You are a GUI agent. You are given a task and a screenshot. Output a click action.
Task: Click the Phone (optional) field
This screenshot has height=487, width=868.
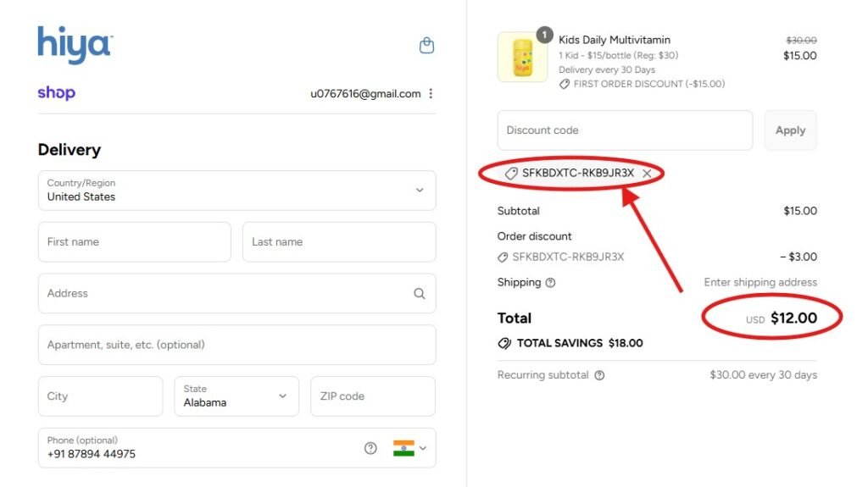pos(237,448)
